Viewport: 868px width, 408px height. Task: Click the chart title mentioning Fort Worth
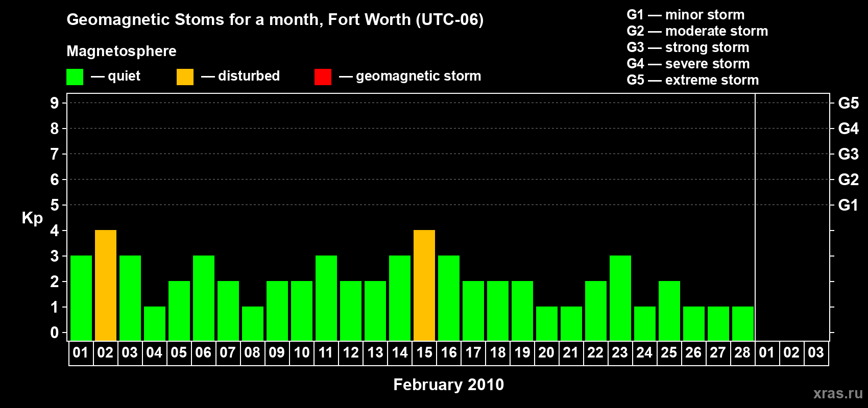coord(275,20)
